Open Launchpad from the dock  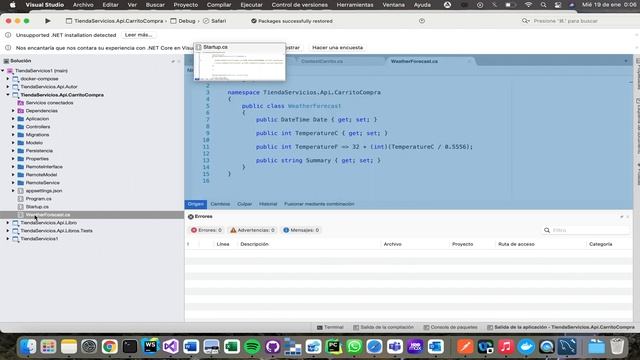click(x=48, y=347)
